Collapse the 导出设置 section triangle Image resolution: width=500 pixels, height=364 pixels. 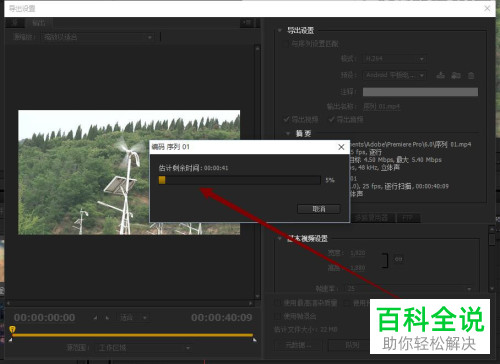(280, 30)
